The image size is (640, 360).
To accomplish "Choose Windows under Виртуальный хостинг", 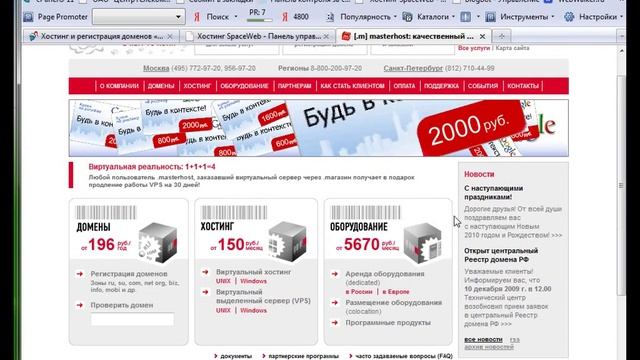I will tap(253, 281).
